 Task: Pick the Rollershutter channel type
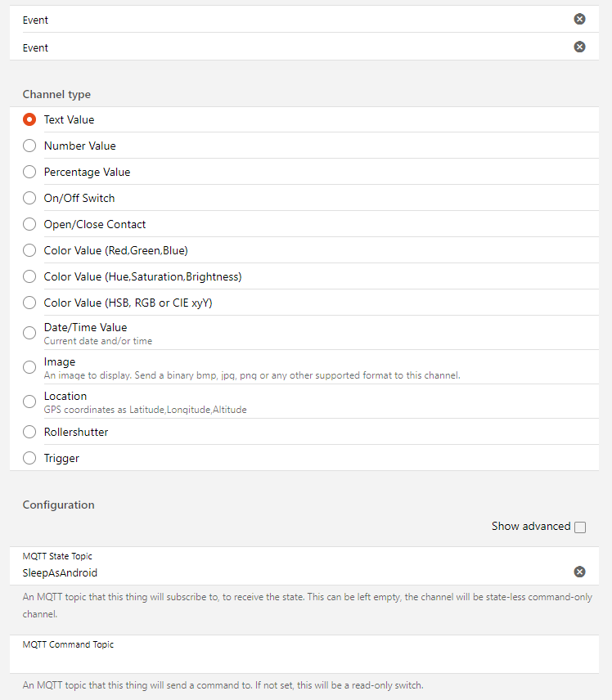coord(29,432)
